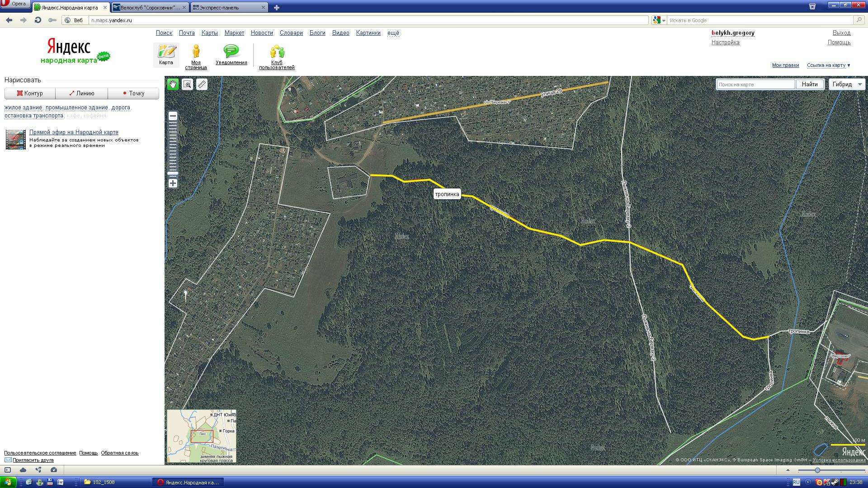
Task: Click the Выход logout link
Action: tap(841, 33)
